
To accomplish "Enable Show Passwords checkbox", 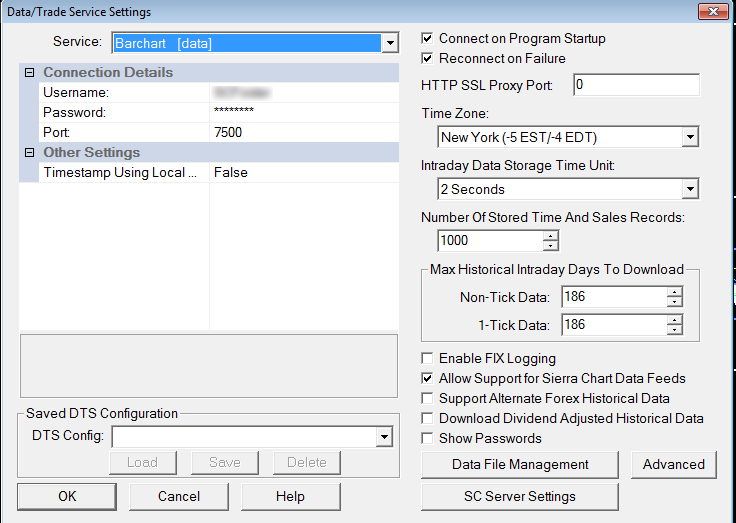I will (x=428, y=439).
